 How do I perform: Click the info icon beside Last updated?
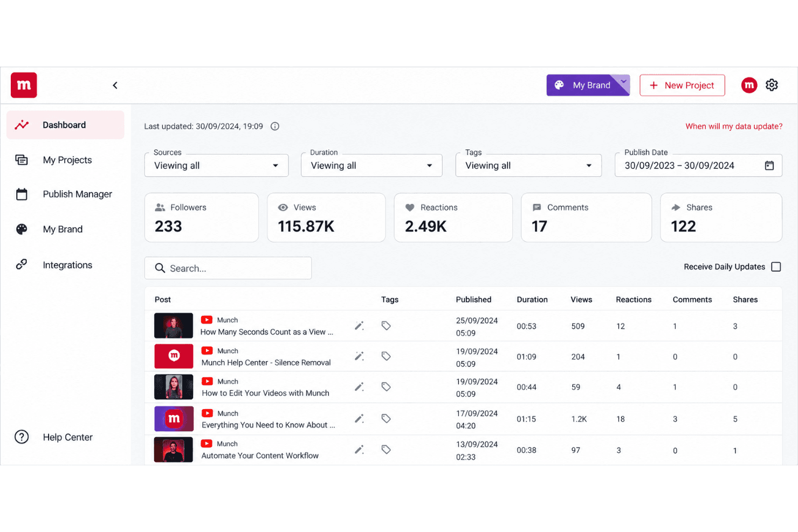[275, 126]
